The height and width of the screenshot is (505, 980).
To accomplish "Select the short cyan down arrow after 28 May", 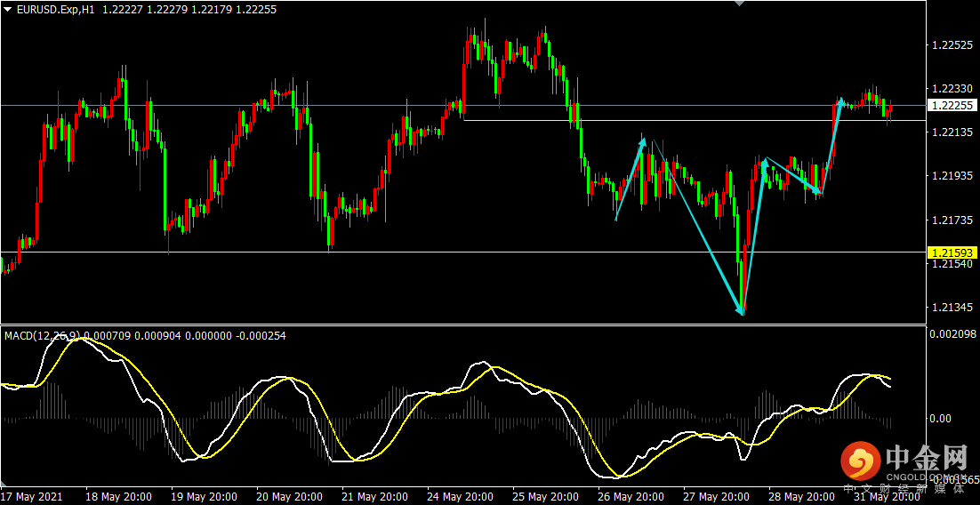I will point(793,176).
